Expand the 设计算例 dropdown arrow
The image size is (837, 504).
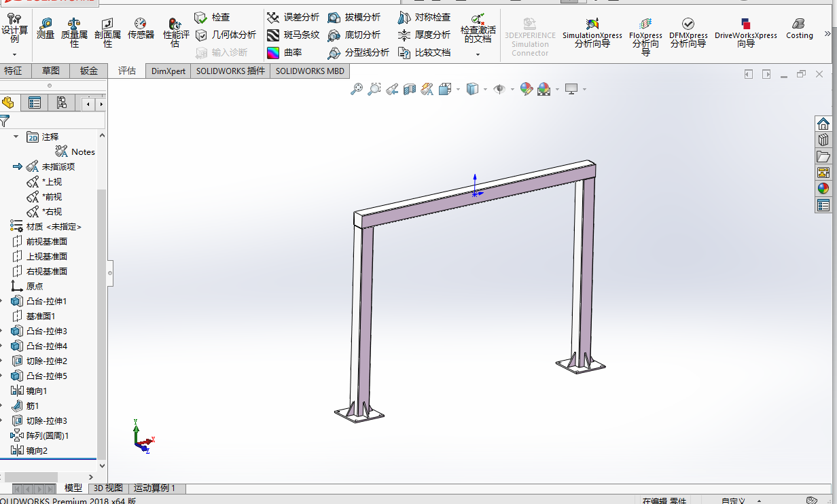point(14,54)
